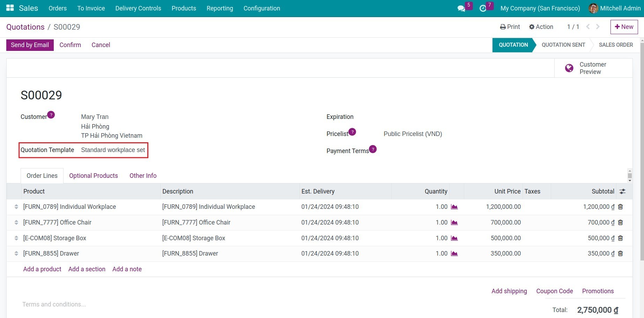Delete the Drawer order line
Screen dimensions: 644x318
(620, 253)
